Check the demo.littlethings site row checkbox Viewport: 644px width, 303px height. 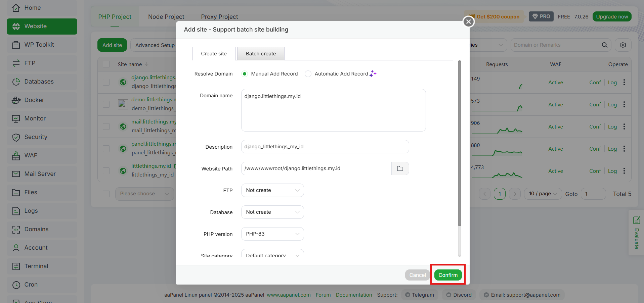click(106, 104)
